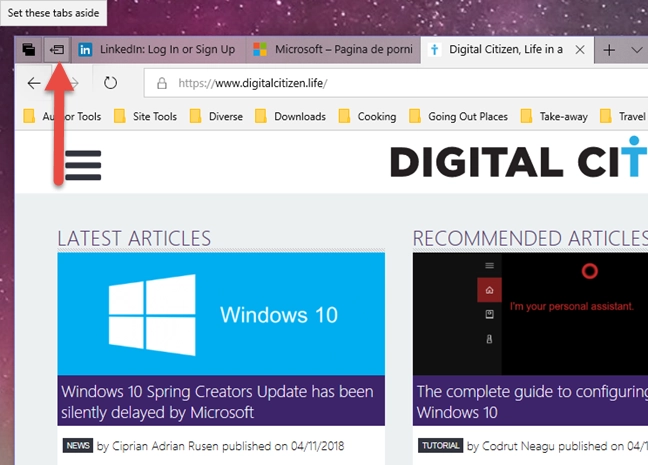Open a new tab with plus button
This screenshot has height=465, width=648.
[x=609, y=50]
